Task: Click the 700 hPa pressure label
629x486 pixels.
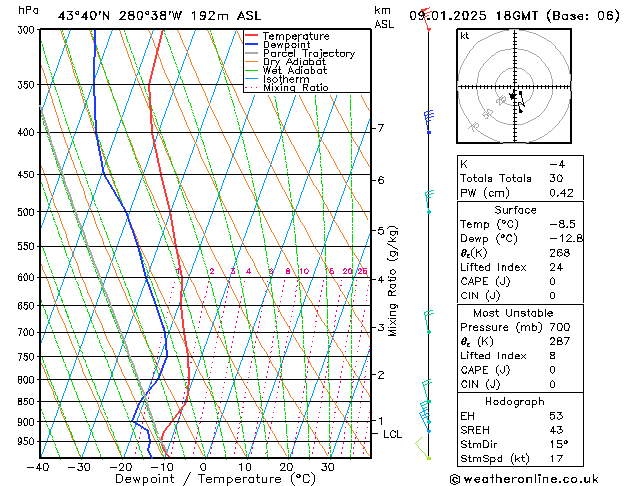Action: (x=28, y=332)
